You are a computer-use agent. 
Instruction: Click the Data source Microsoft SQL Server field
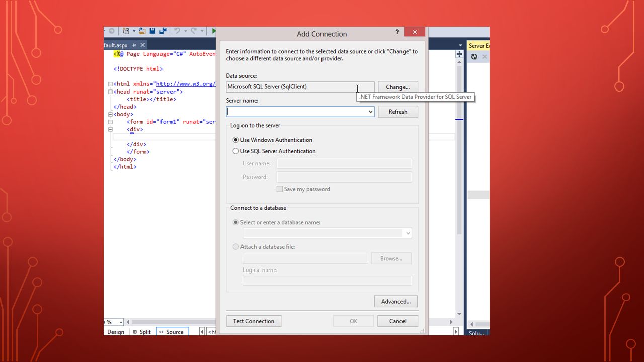300,87
